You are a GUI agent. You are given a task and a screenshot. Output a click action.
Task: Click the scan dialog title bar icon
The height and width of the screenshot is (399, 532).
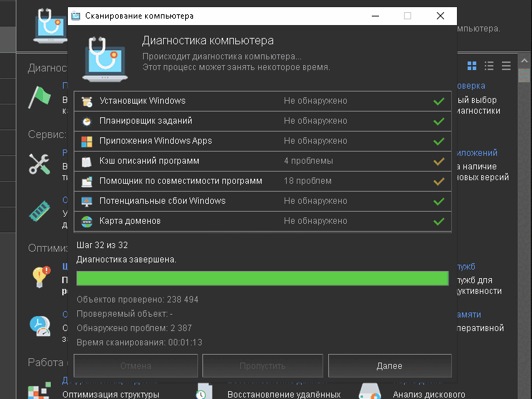pyautogui.click(x=76, y=16)
